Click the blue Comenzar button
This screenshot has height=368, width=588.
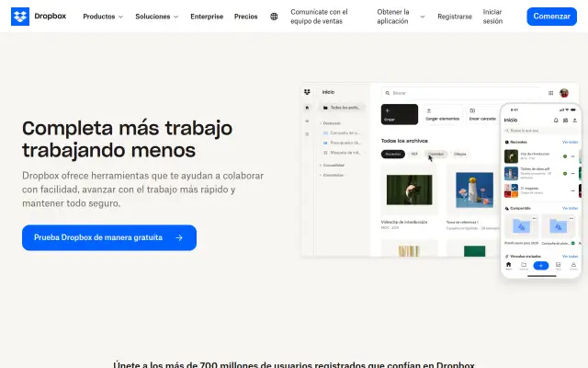pyautogui.click(x=551, y=17)
